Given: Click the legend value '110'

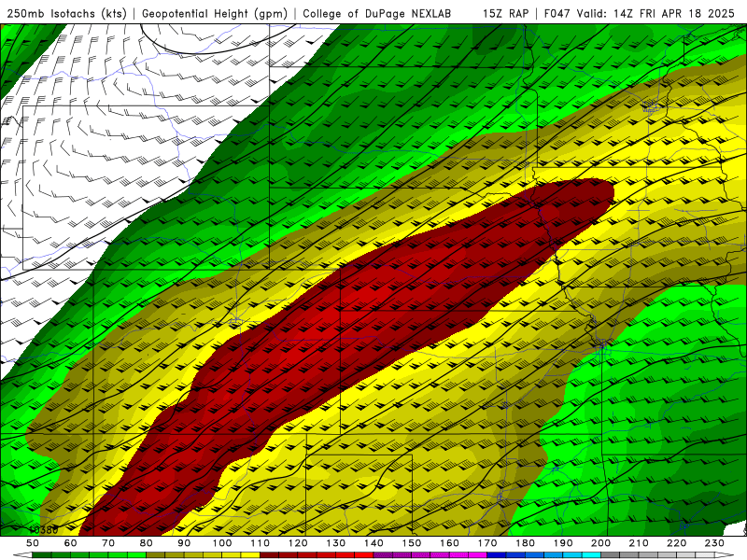Looking at the screenshot, I should pos(261,543).
